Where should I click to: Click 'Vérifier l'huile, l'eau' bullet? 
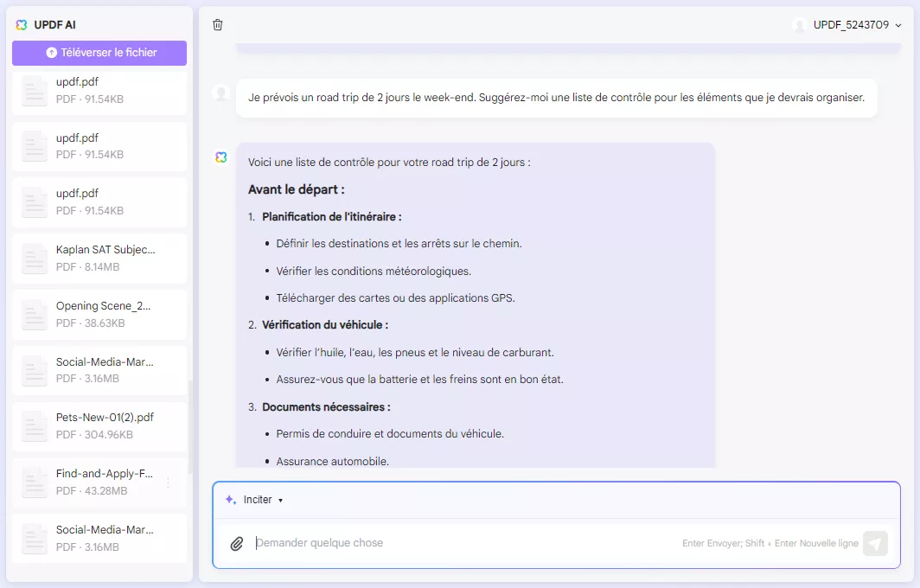(415, 353)
